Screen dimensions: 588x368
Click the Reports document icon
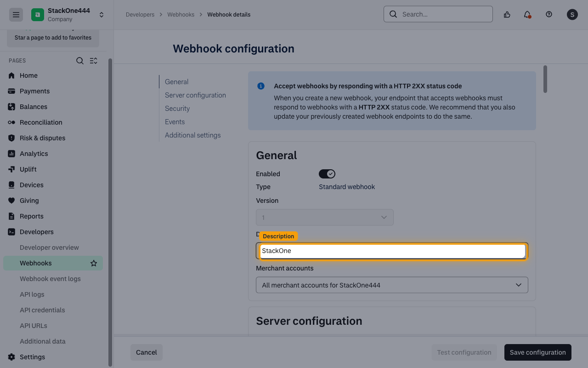[x=11, y=216]
